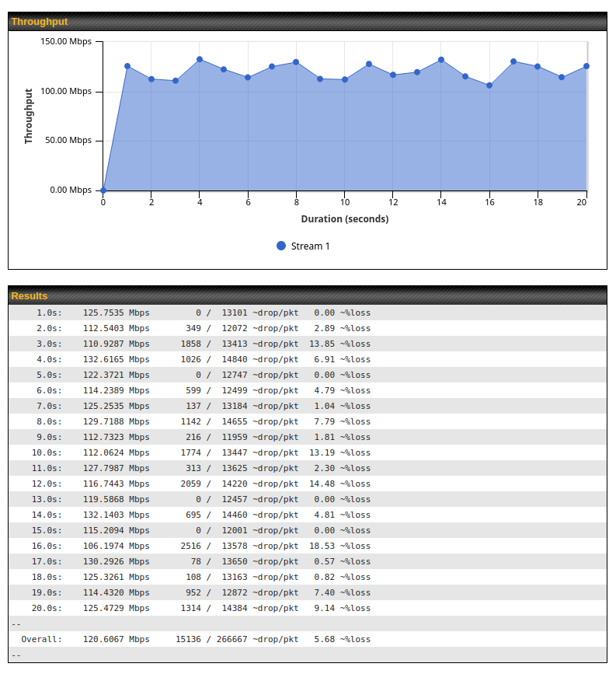Click the Stream 1 legend color dot
The width and height of the screenshot is (616, 681).
coord(281,246)
